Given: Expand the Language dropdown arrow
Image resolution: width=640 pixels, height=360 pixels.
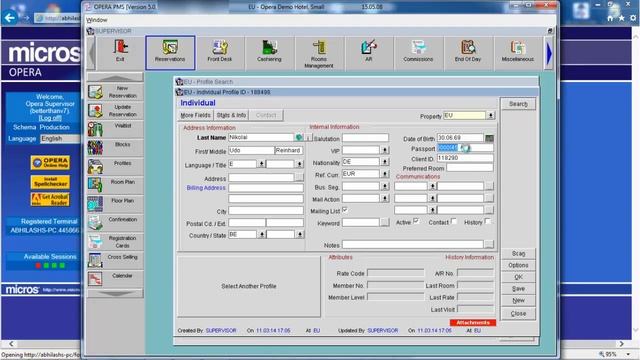Looking at the screenshot, I should pos(262,164).
